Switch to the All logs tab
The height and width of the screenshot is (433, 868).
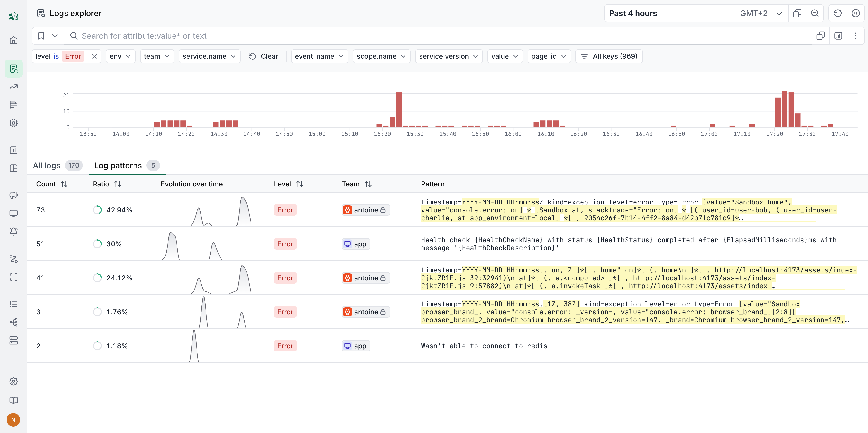(x=57, y=166)
